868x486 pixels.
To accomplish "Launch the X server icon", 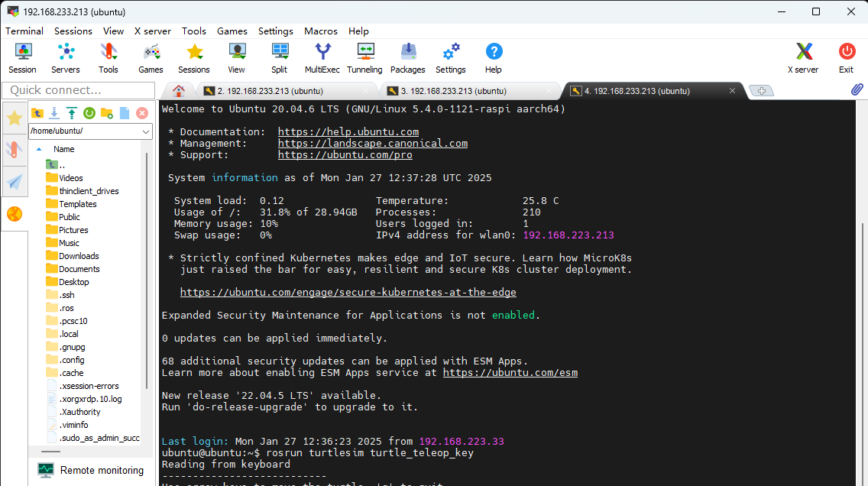I will (x=803, y=58).
